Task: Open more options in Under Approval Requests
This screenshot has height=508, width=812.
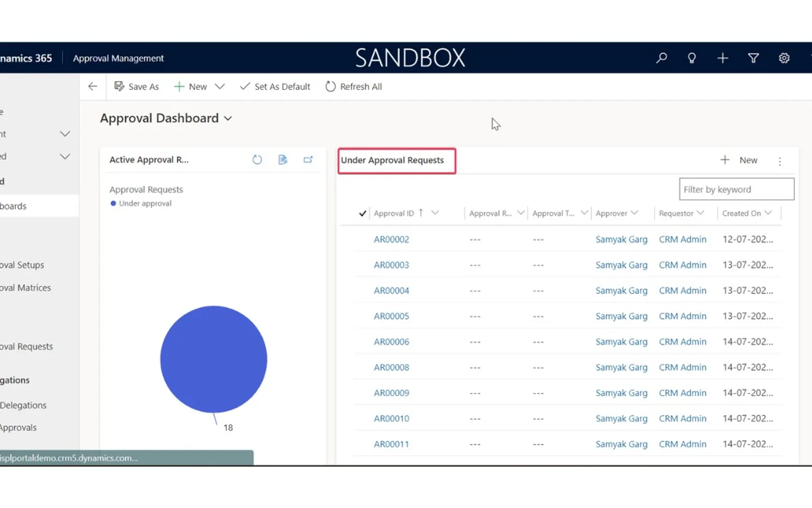Action: (x=780, y=161)
